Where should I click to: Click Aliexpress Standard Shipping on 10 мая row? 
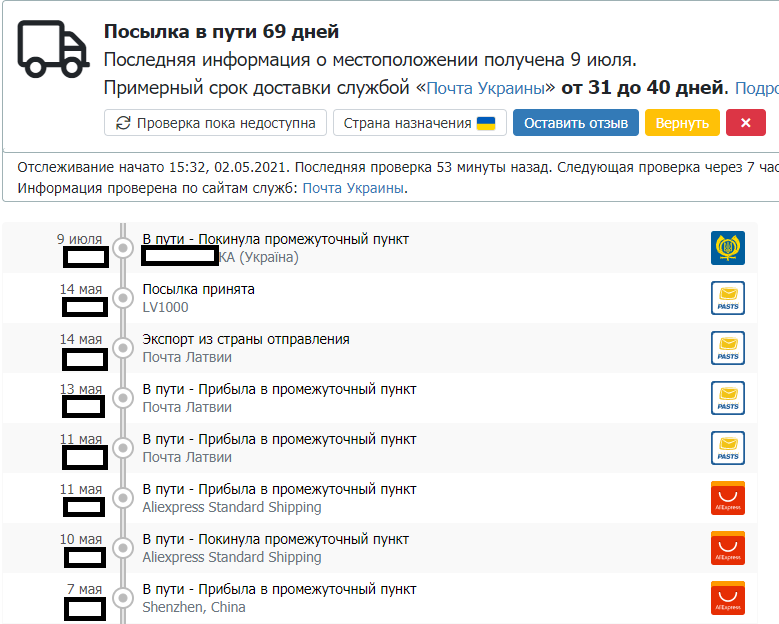pyautogui.click(x=232, y=557)
